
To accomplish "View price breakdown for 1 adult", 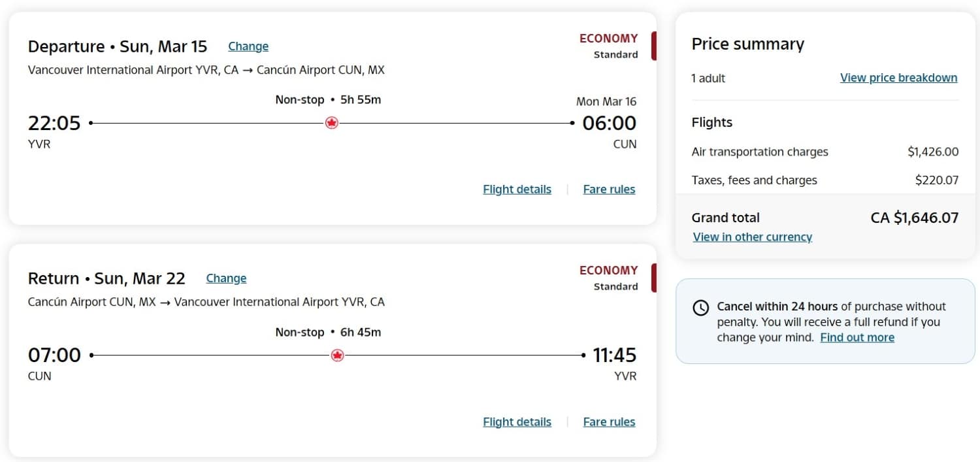I will point(898,77).
